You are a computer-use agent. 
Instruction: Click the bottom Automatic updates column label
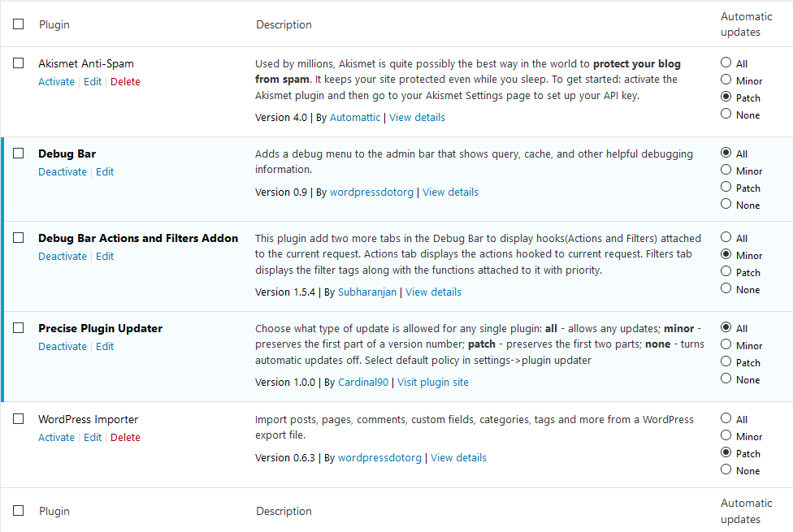[x=747, y=511]
